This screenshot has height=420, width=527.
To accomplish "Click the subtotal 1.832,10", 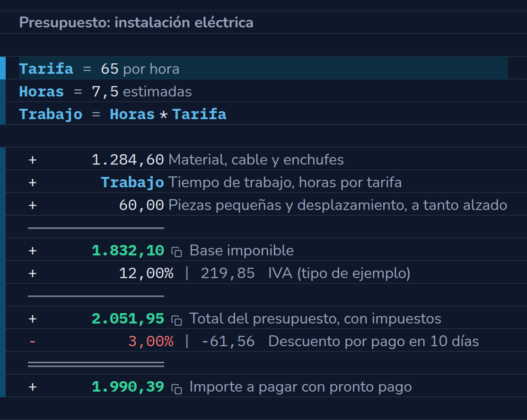I will 128,251.
